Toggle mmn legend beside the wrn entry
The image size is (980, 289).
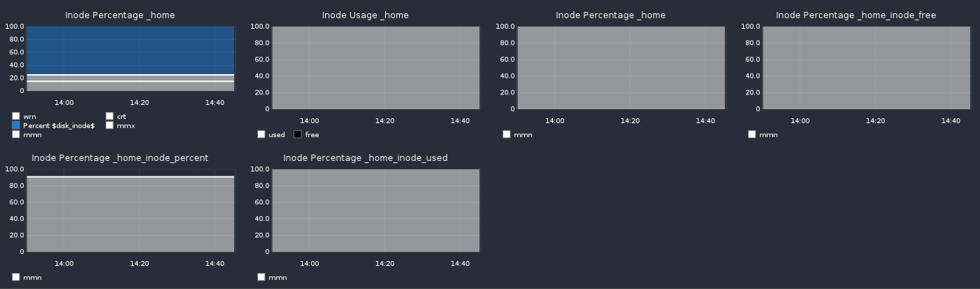coord(16,134)
